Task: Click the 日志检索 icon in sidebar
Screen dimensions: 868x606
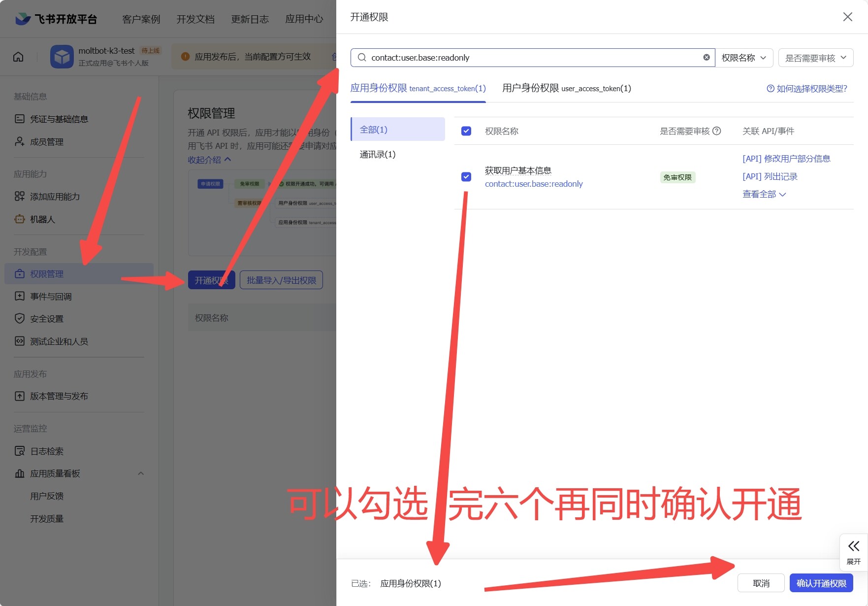Action: pos(20,451)
